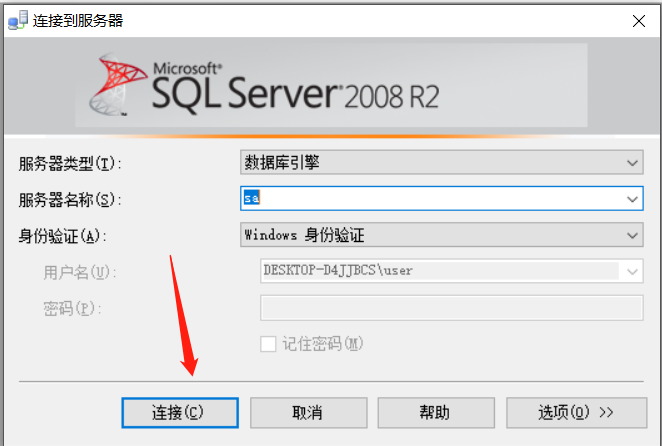Click the 连接(C) connect button
Screen dimensions: 662x446
pos(180,412)
